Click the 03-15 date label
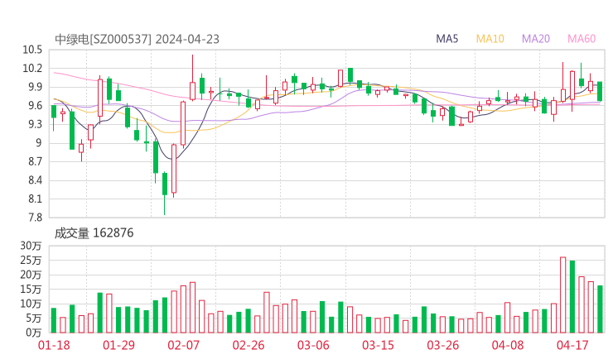 click(378, 345)
